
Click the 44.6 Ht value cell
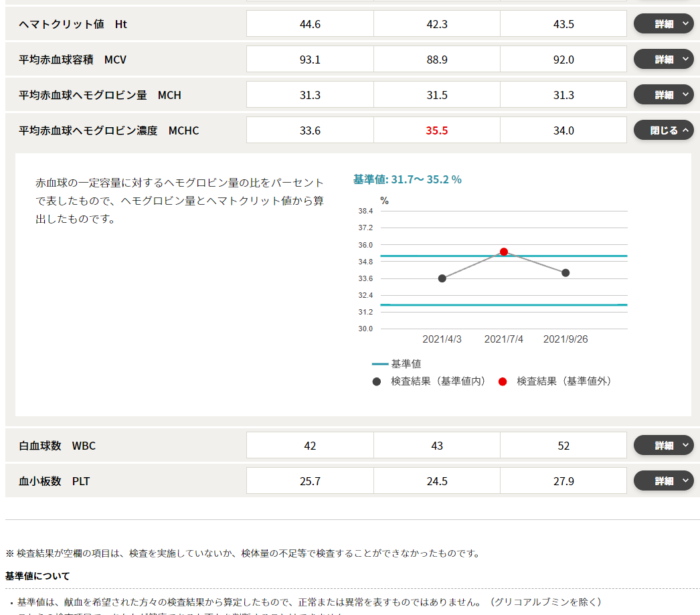310,23
